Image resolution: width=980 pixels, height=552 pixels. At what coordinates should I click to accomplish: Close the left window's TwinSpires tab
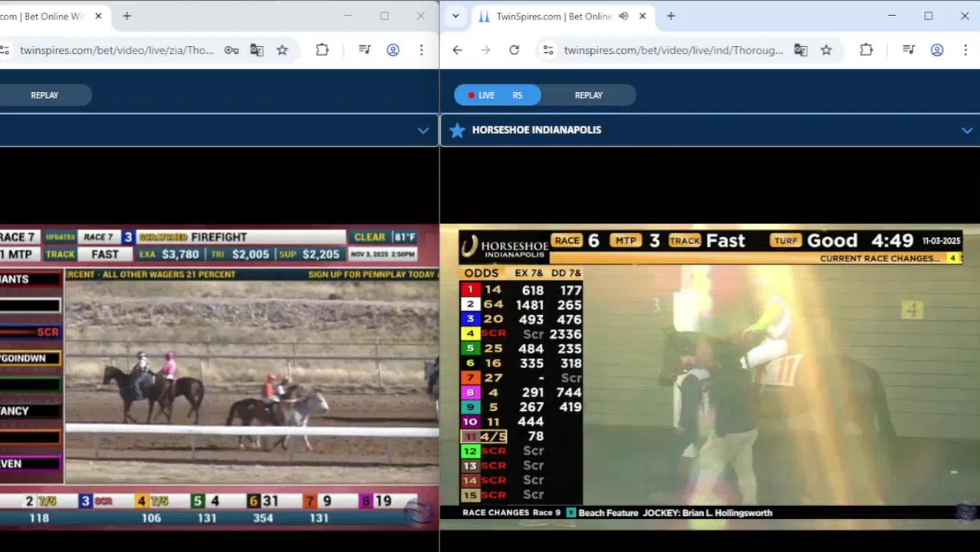tap(98, 16)
